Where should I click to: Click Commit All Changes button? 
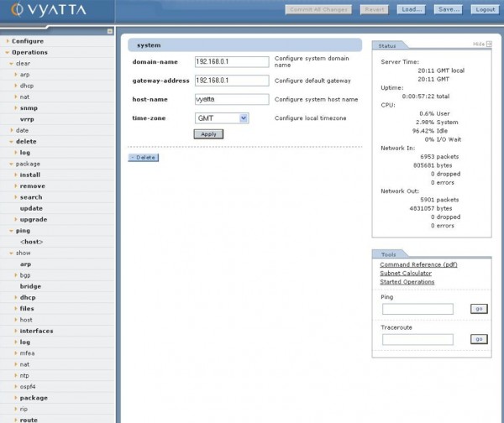coord(318,9)
